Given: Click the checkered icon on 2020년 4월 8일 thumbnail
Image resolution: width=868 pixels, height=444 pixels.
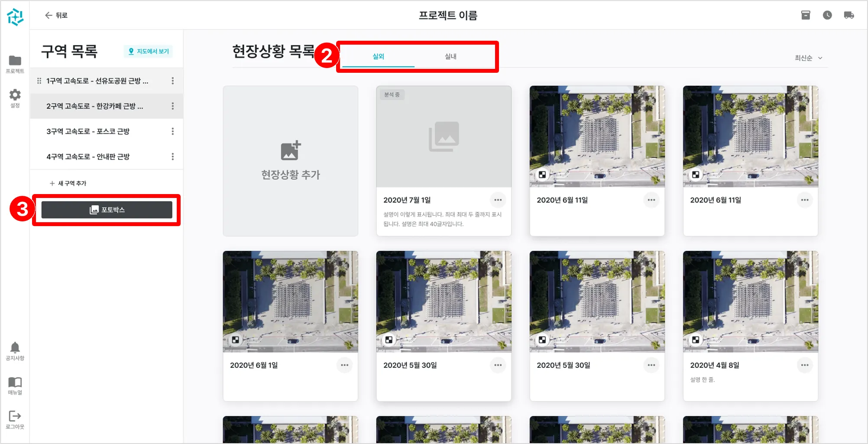Looking at the screenshot, I should [x=696, y=340].
